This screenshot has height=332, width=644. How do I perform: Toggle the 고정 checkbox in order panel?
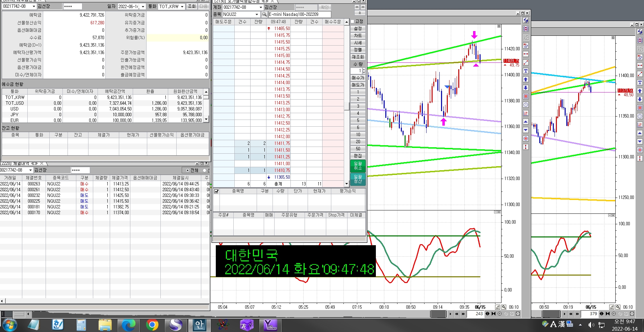[353, 21]
